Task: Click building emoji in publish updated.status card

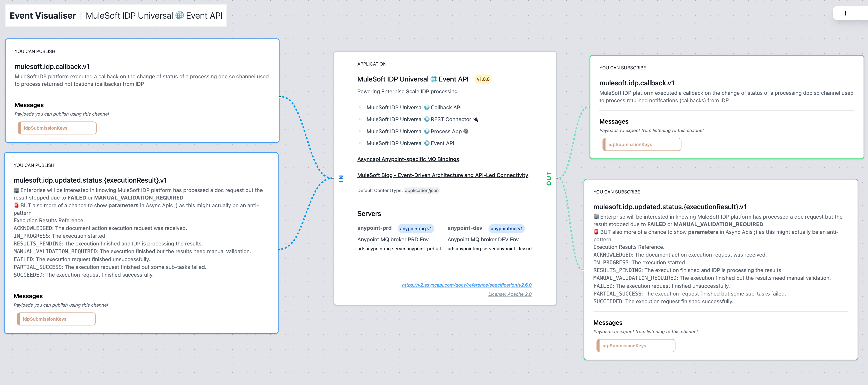Action: 16,190
